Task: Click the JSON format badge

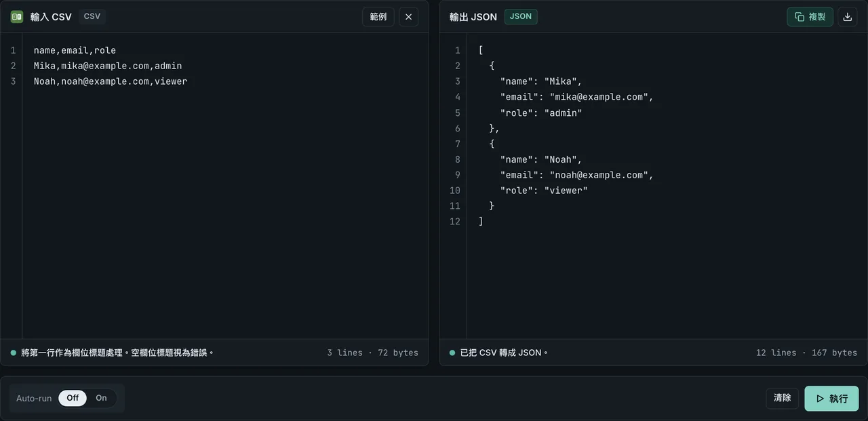Action: [521, 16]
